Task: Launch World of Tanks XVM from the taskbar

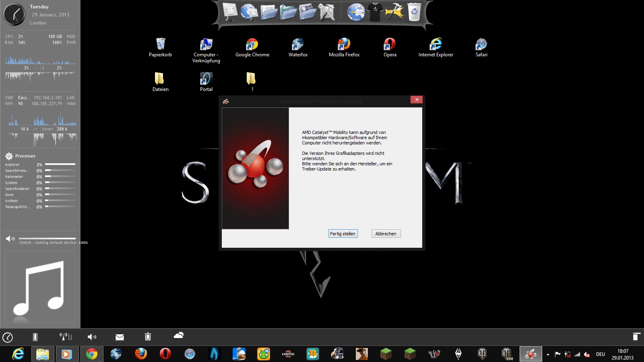Action: (x=507, y=354)
